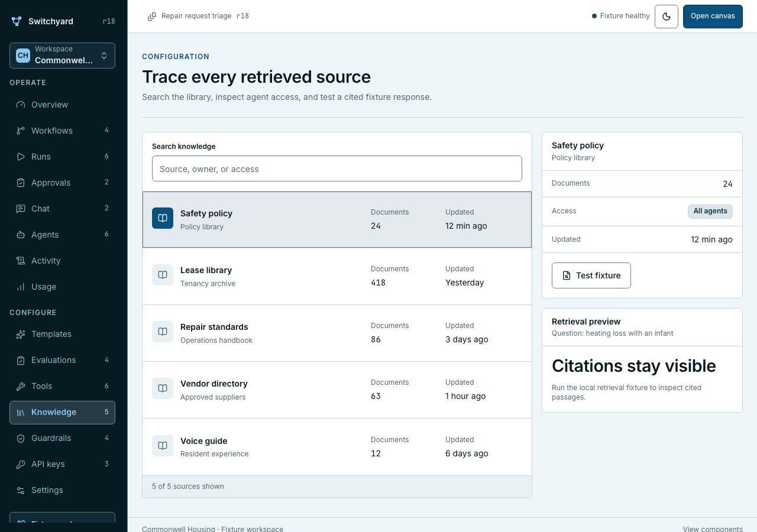Click 'Question: heating loss with an infant' text
The image size is (757, 532).
613,333
